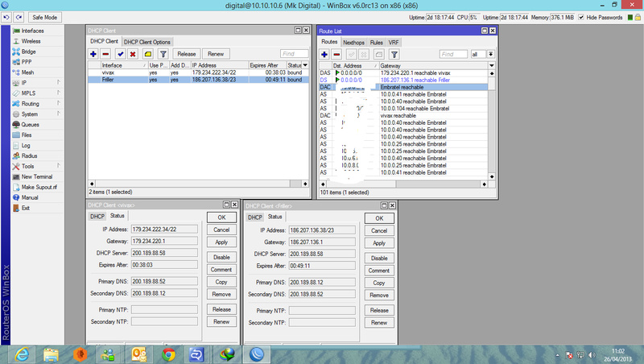Add a new route in Route List
The height and width of the screenshot is (364, 644).
tap(324, 54)
